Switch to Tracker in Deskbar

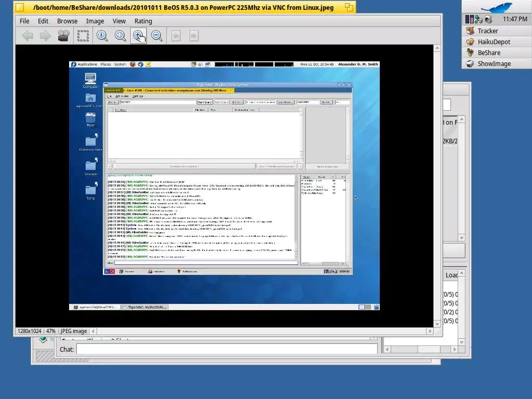(497, 31)
